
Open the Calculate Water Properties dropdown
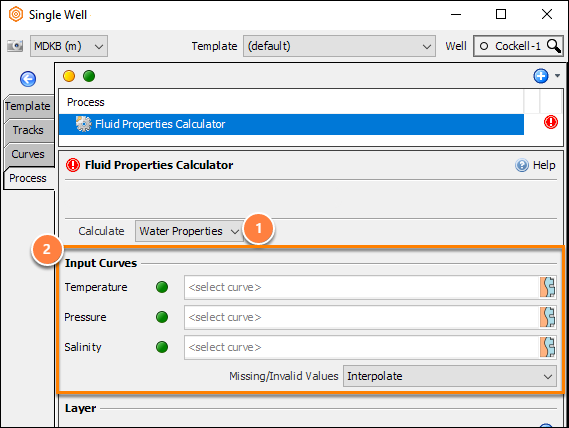189,231
